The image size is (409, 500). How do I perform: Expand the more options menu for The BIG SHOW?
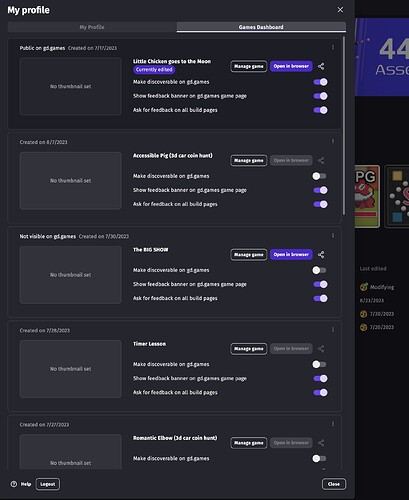tap(333, 236)
